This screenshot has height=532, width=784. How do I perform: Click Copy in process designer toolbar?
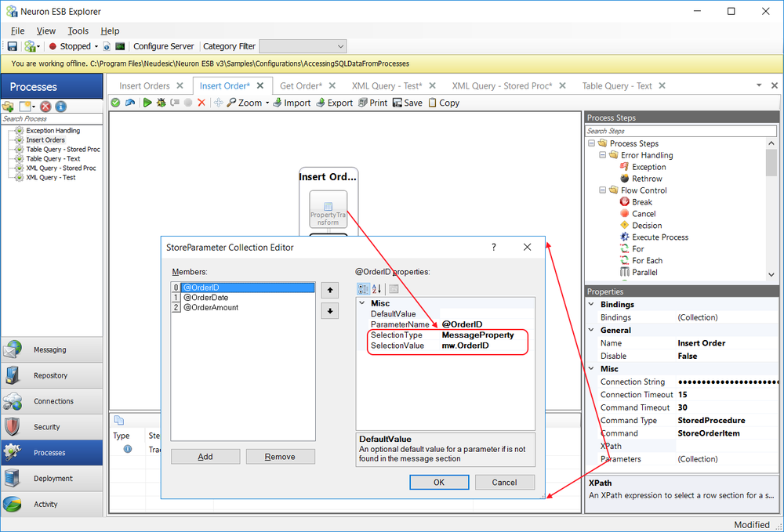[444, 103]
